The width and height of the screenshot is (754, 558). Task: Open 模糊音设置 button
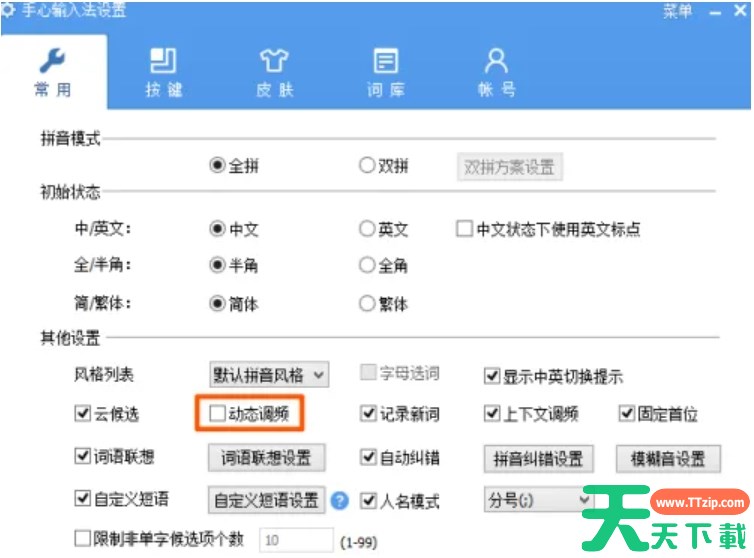668,459
